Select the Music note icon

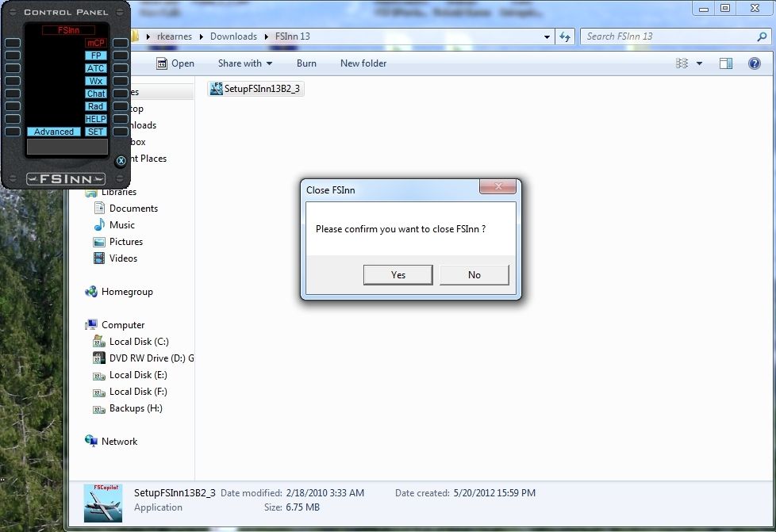[x=99, y=225]
